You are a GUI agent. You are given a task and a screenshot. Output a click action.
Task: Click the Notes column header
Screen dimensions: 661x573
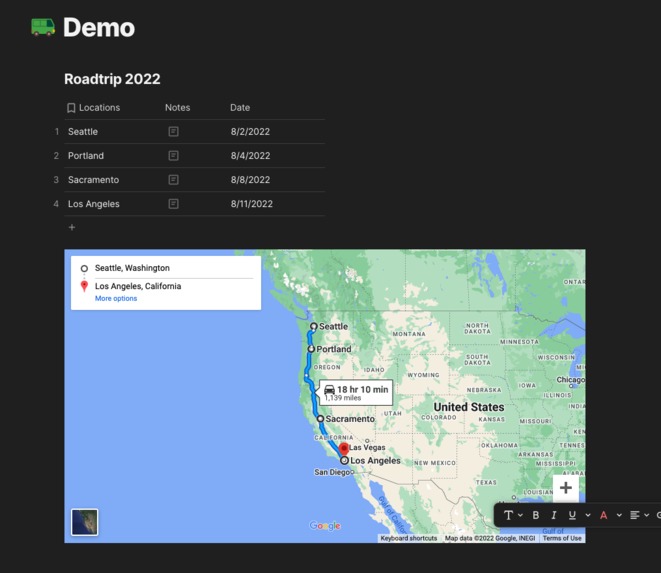177,108
